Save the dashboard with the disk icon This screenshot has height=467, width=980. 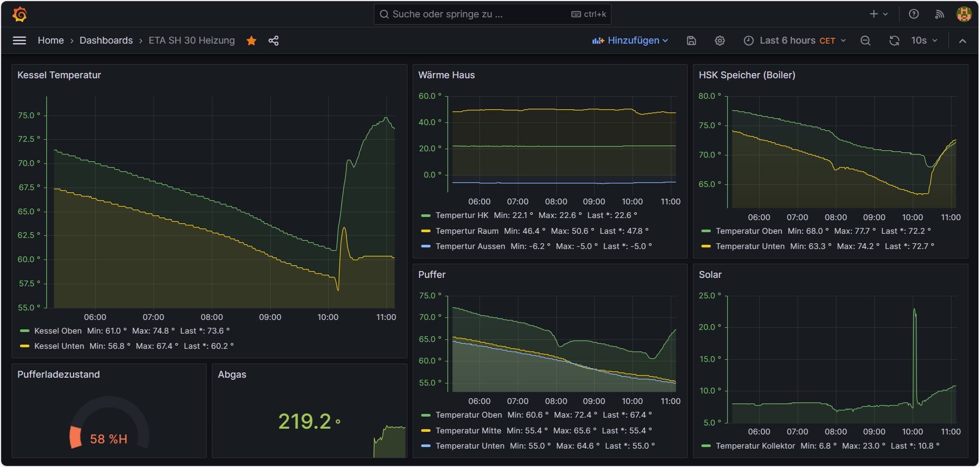click(x=691, y=40)
